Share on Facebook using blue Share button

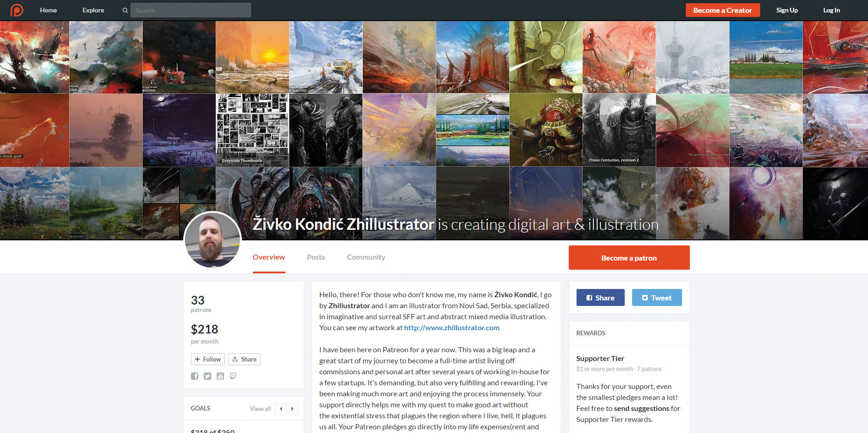click(x=600, y=298)
